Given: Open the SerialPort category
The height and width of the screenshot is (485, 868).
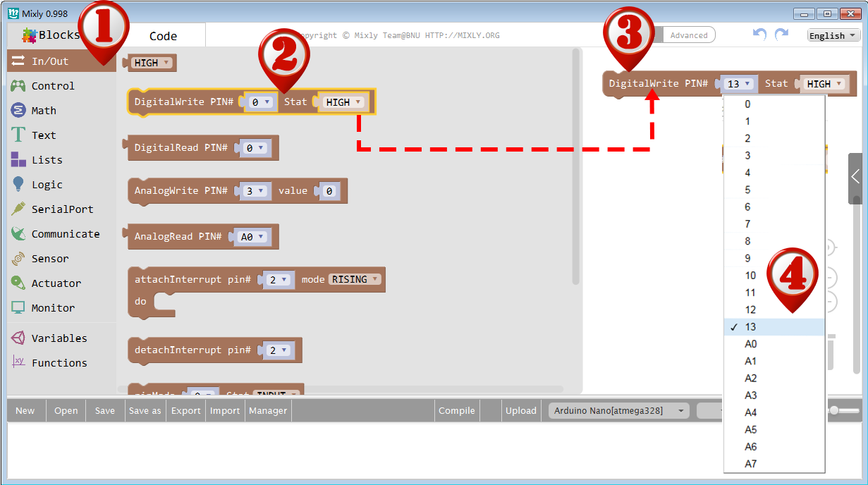Looking at the screenshot, I should click(x=62, y=209).
